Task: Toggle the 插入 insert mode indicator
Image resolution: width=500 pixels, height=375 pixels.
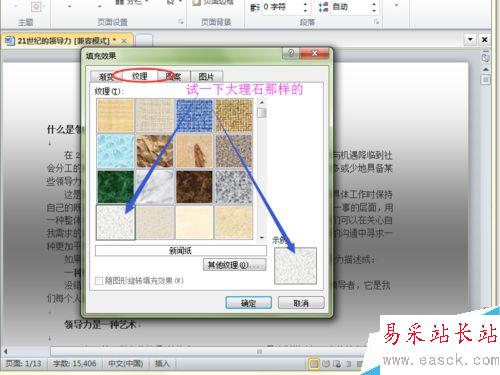Action: (162, 363)
